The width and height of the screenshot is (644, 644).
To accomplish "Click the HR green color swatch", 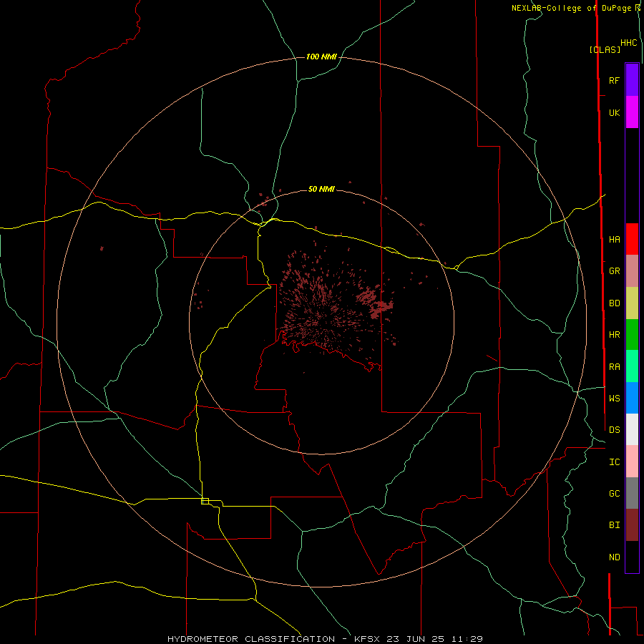I will (632, 335).
